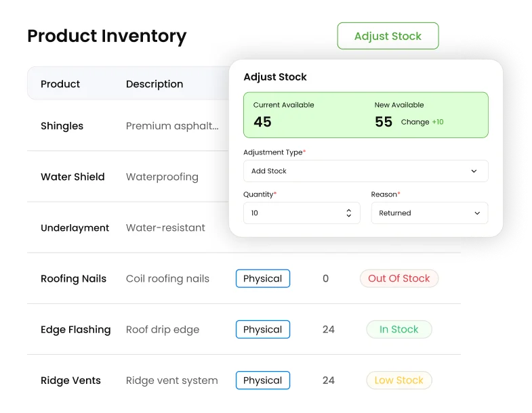
Task: Click the Quantity stepper arrows
Action: (x=349, y=213)
